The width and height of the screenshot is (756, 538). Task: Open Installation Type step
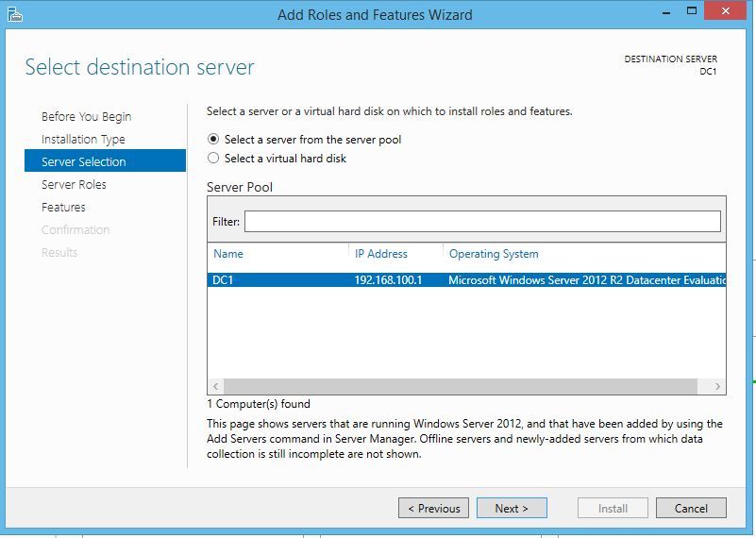83,140
